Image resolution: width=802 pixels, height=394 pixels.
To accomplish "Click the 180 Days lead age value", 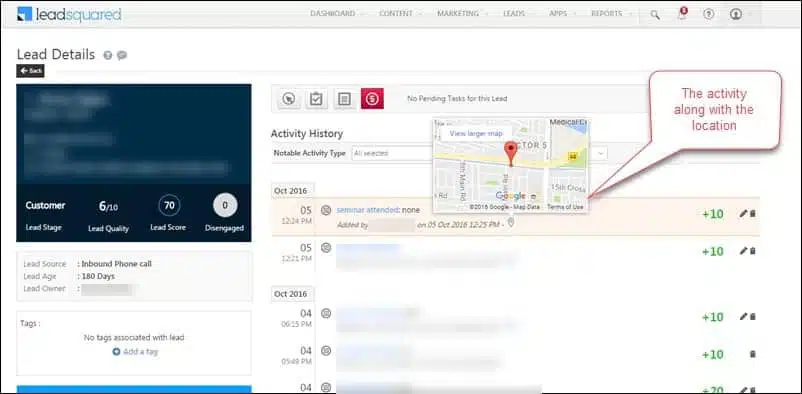I will (98, 276).
